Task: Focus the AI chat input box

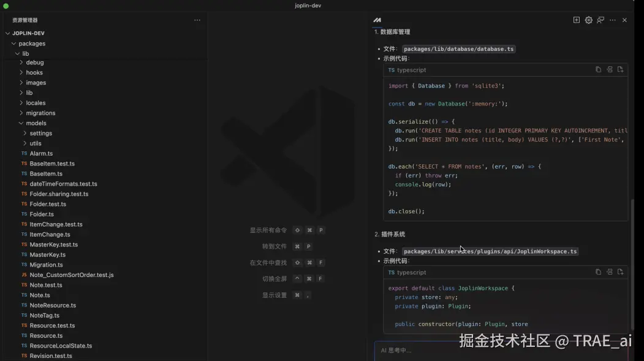Action: click(501, 351)
